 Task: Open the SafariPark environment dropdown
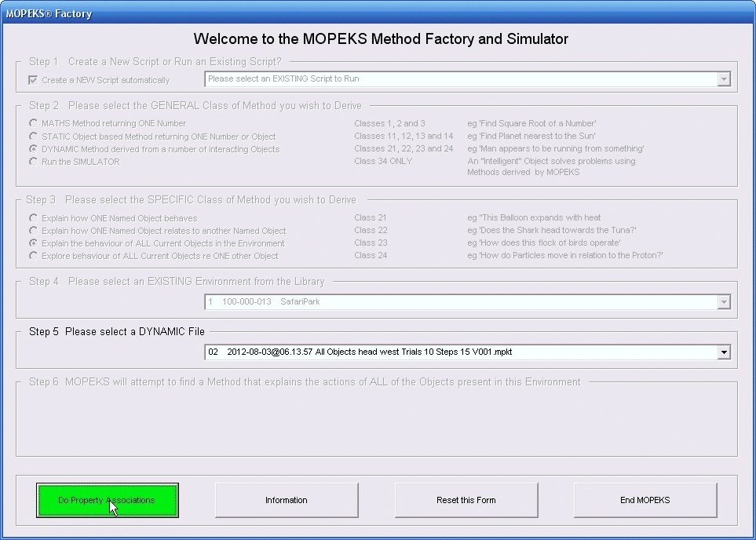[x=468, y=302]
